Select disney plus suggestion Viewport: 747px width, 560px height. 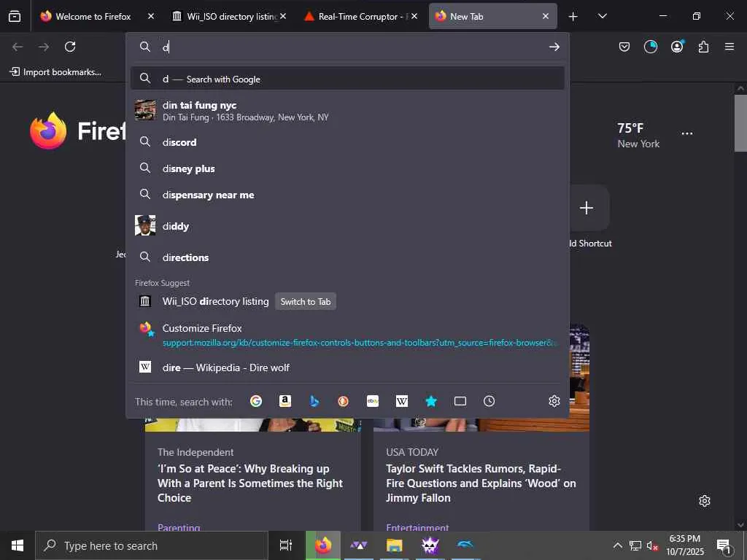(347, 168)
